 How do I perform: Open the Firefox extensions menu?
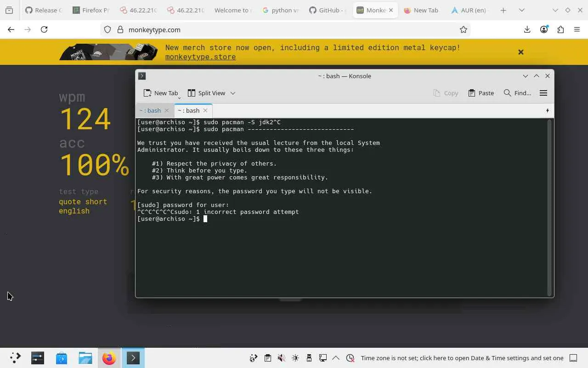coord(560,29)
